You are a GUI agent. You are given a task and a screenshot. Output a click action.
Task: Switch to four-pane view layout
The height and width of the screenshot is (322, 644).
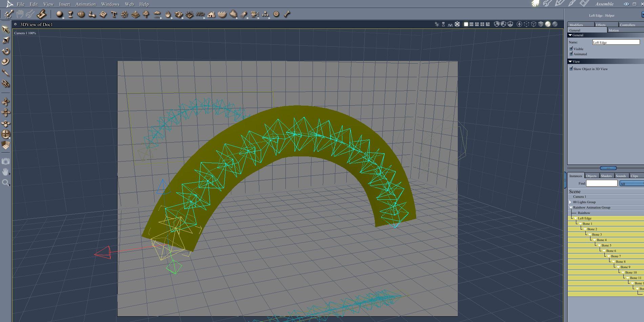tap(482, 24)
